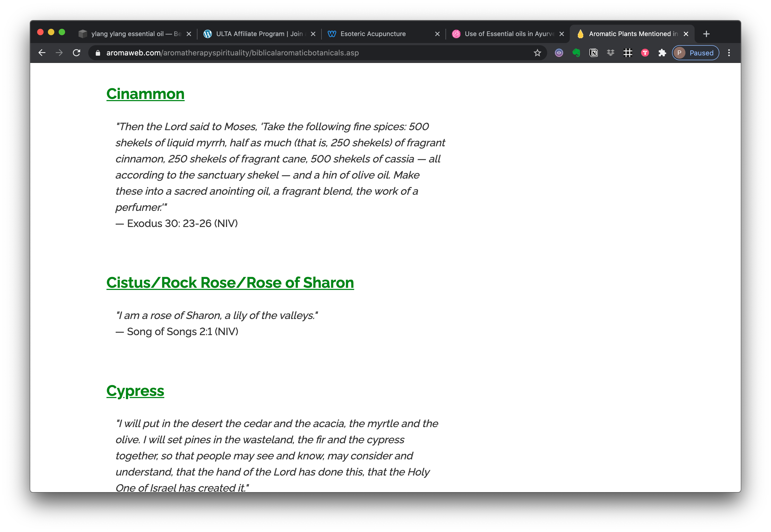771x532 pixels.
Task: Switch to the Use of Essential oils tab
Action: pos(508,34)
